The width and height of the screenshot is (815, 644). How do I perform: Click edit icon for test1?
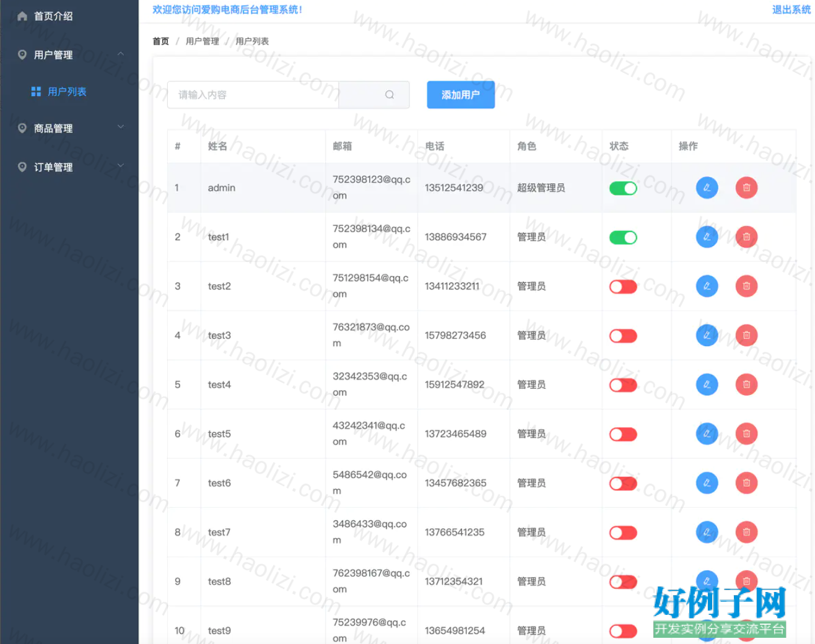pos(707,237)
